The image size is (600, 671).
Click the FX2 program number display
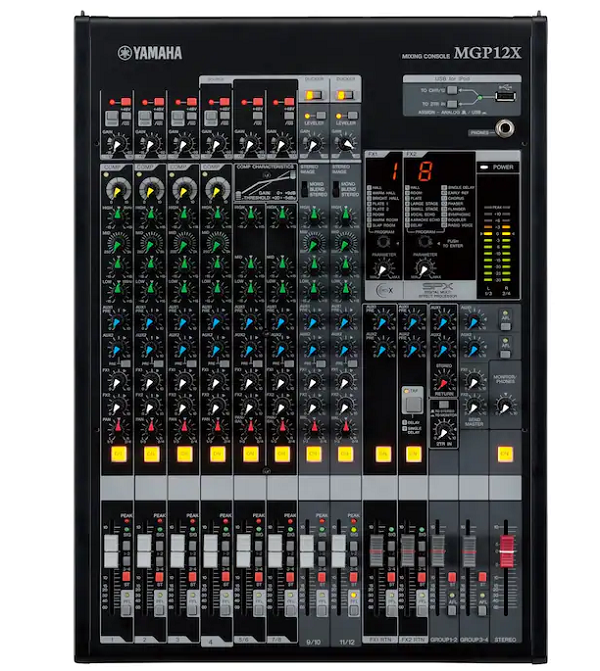coord(424,171)
